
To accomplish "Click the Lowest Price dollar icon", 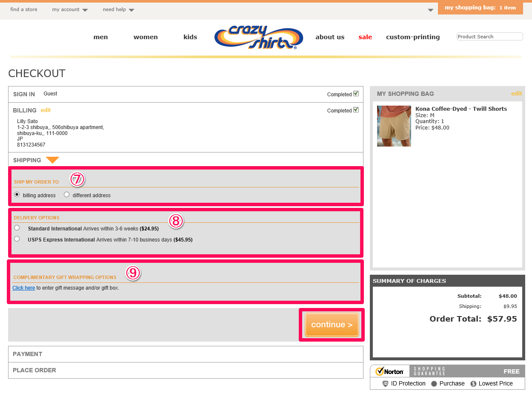I will coord(473,383).
